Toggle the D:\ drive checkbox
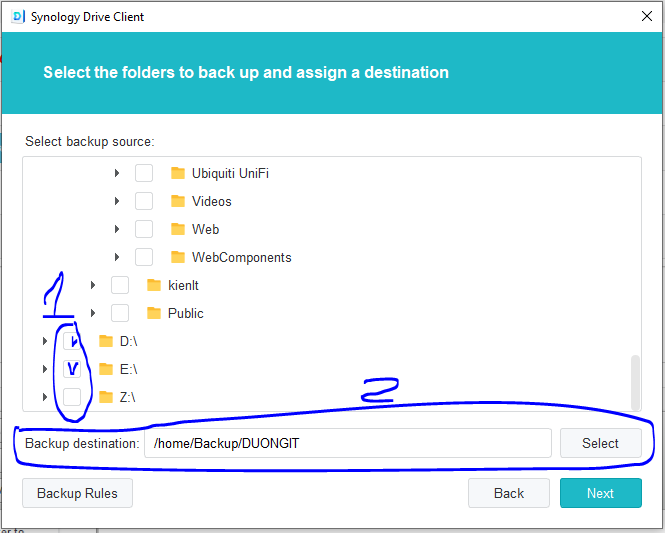Screen dimensions: 665x533 72,341
